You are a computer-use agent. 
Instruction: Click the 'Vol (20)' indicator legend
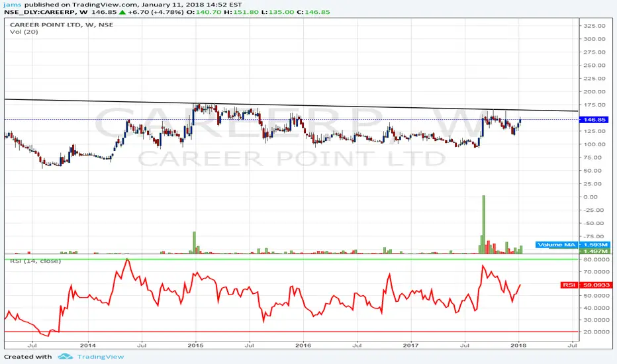point(24,32)
